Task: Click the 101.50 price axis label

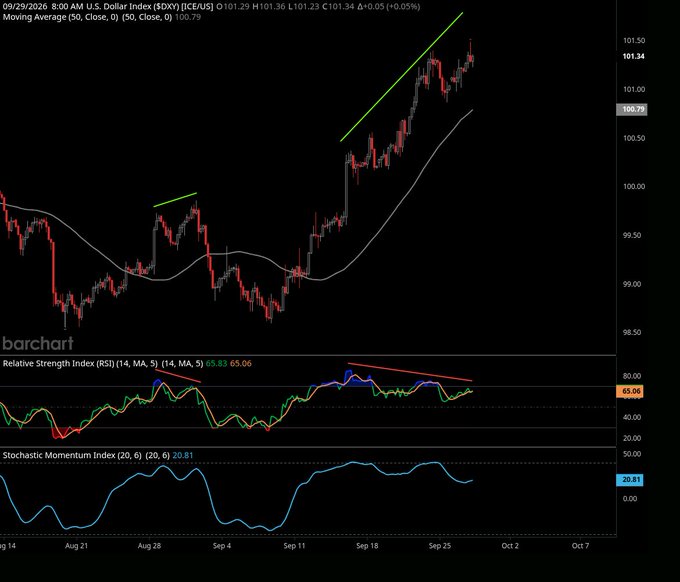Action: click(634, 41)
